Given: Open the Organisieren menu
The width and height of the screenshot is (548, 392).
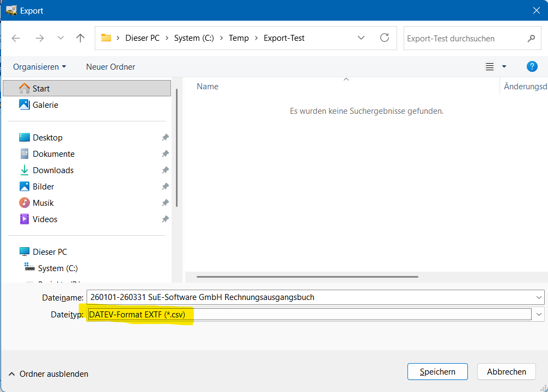Looking at the screenshot, I should (39, 67).
